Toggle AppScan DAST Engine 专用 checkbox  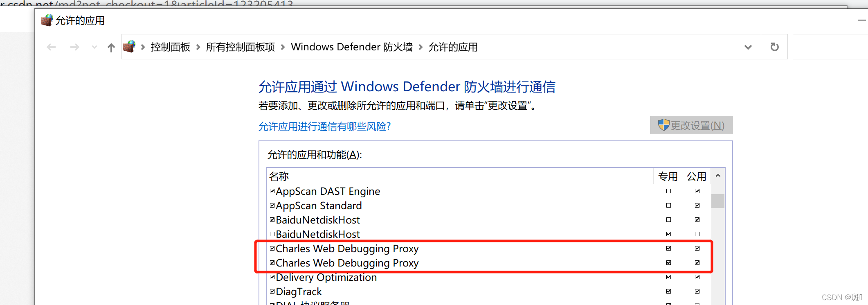668,191
